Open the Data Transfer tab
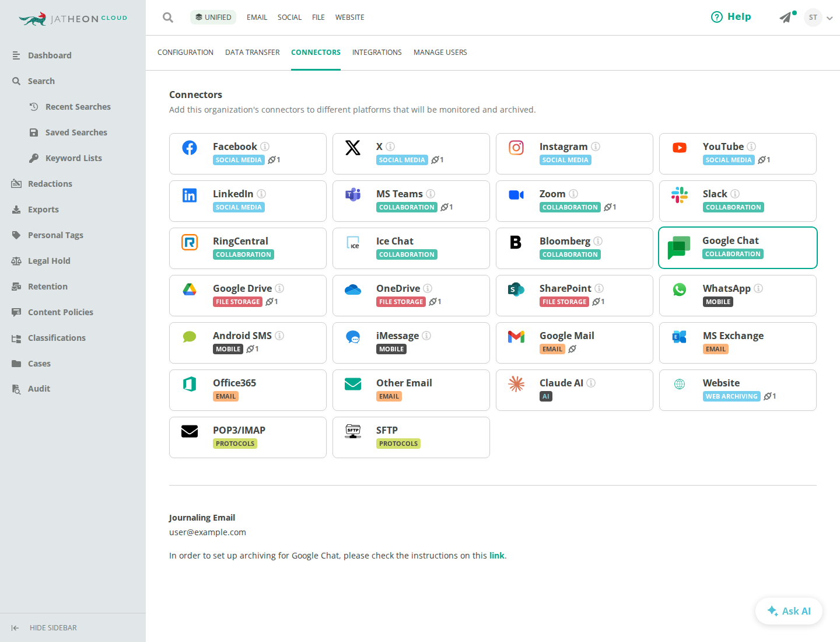Image resolution: width=840 pixels, height=642 pixels. 253,53
